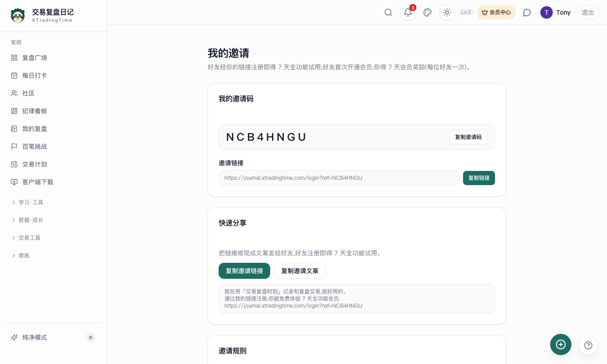
Task: Click the 百笔挑战 flag icon
Action: [x=14, y=146]
